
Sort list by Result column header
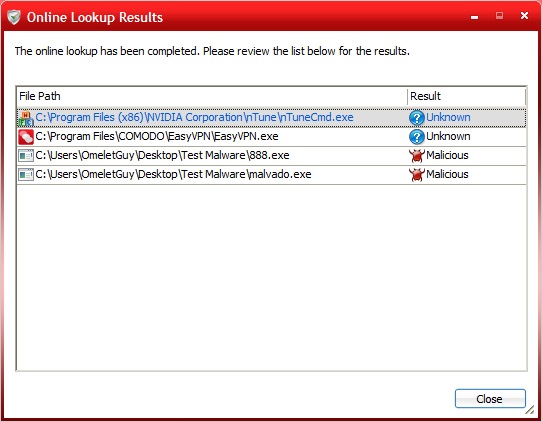click(x=466, y=96)
